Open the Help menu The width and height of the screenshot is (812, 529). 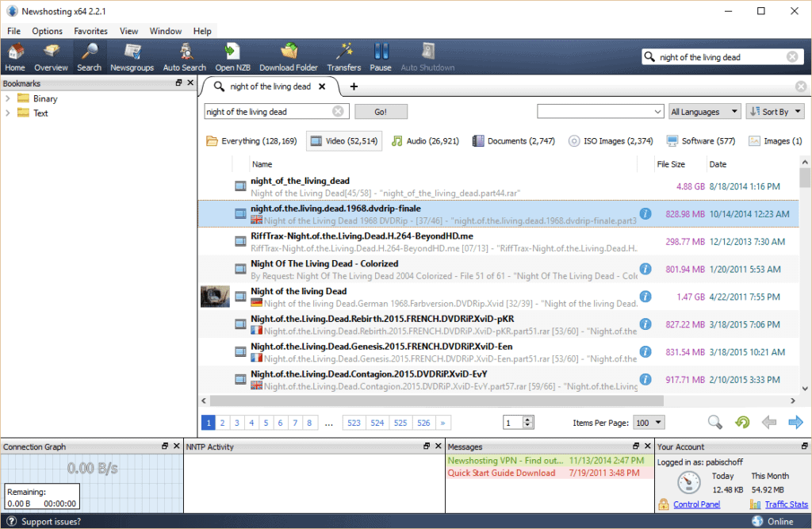pos(202,31)
